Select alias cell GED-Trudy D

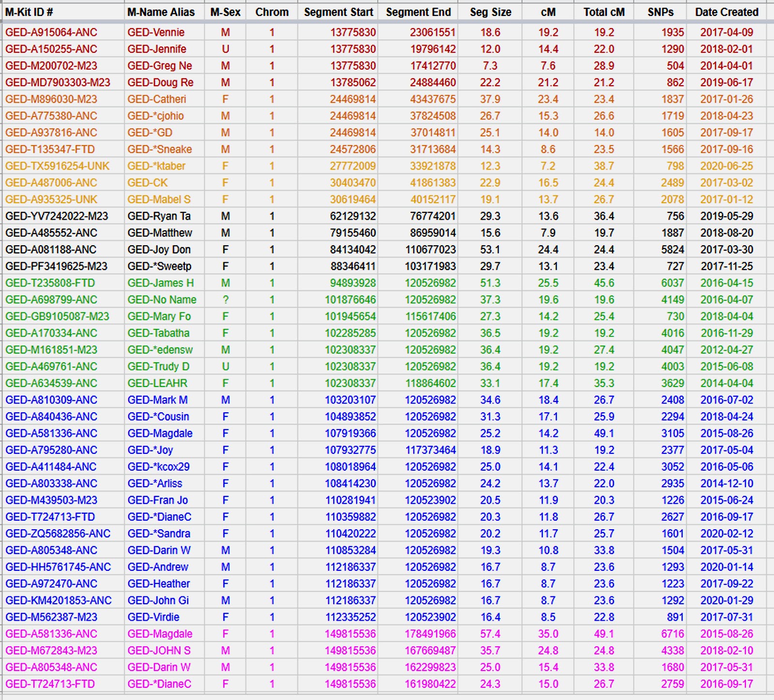click(158, 367)
